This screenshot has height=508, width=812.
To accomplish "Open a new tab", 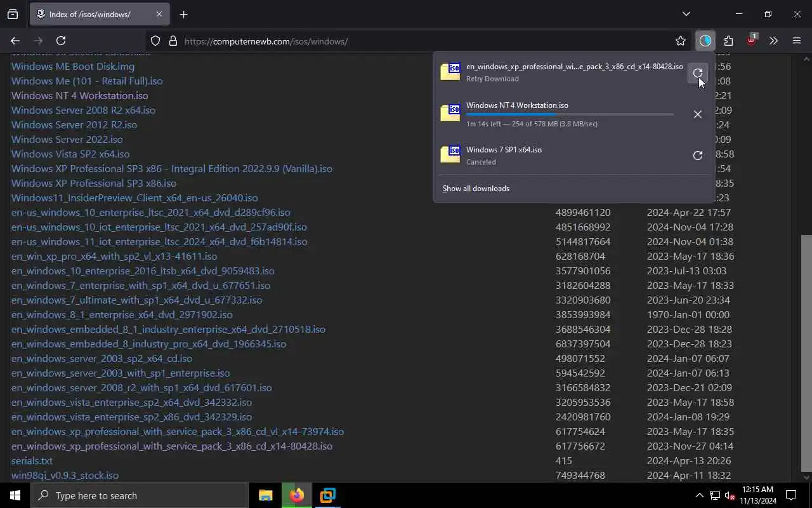I will click(x=183, y=14).
